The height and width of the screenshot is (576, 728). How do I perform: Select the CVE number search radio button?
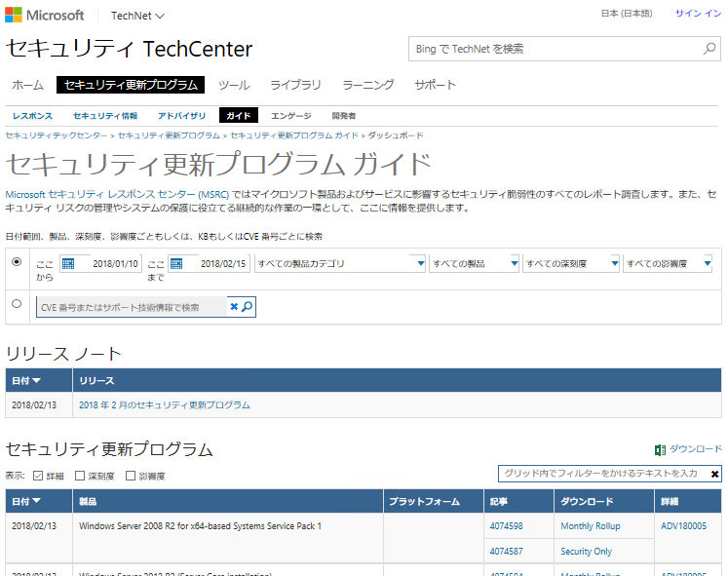[x=17, y=303]
